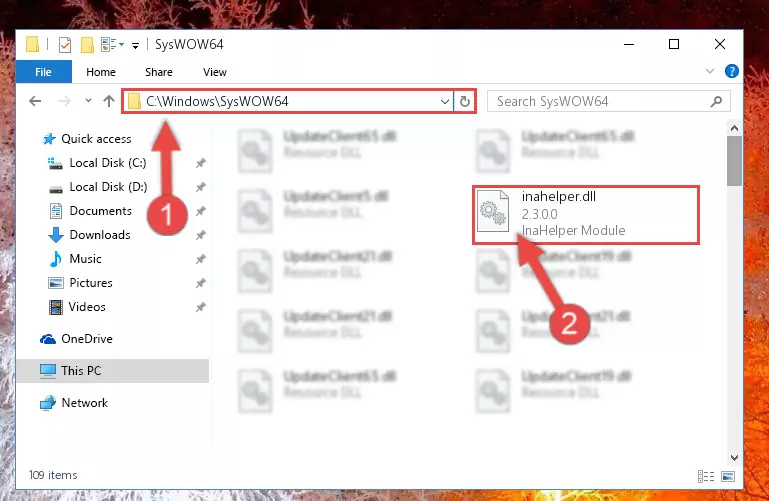Click the Search SysWOW64 field
Screen dimensions: 769x501
609,101
